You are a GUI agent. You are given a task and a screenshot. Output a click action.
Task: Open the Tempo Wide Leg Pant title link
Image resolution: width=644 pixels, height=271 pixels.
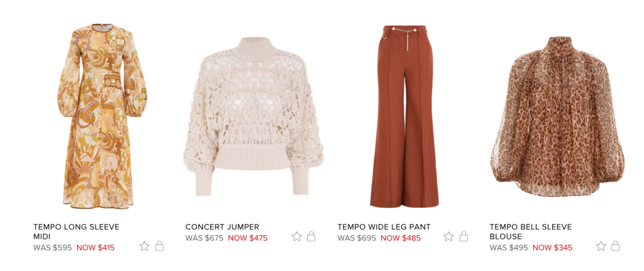tap(384, 227)
